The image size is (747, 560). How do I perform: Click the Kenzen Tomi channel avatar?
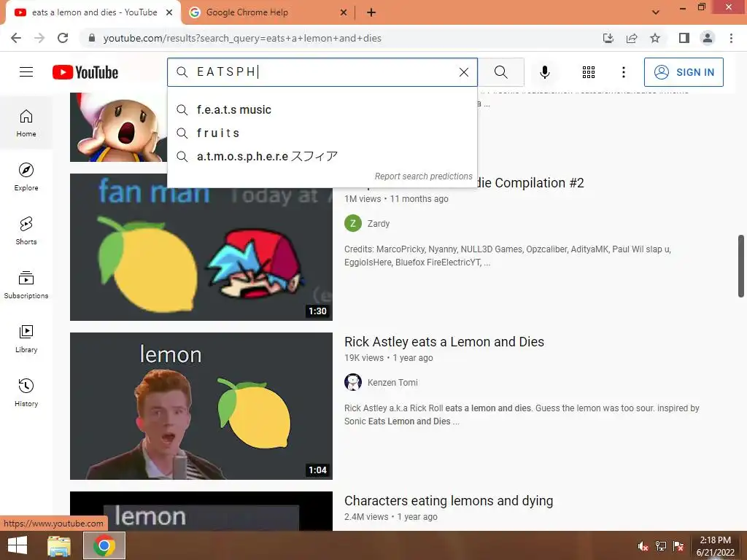(353, 382)
